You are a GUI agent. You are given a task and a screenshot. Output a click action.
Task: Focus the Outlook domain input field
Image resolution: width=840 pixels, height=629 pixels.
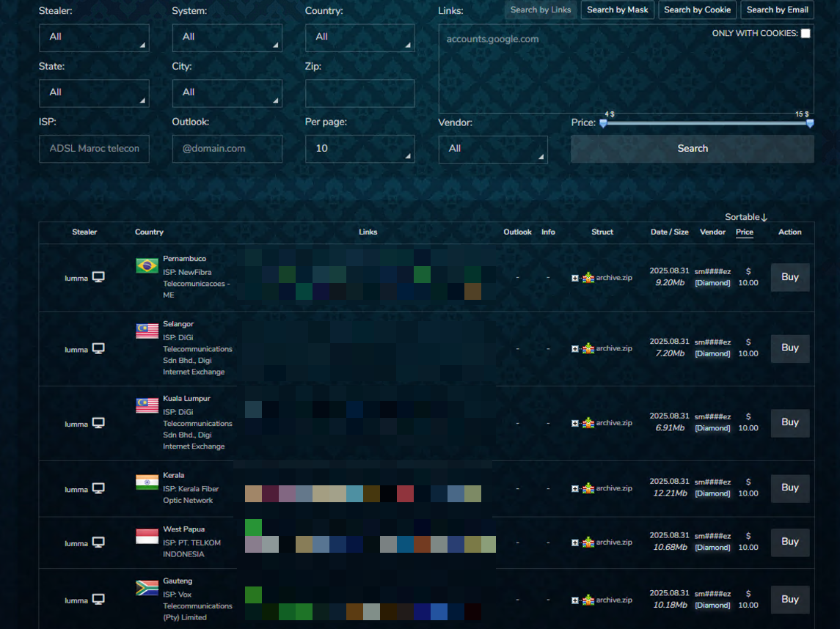point(227,149)
